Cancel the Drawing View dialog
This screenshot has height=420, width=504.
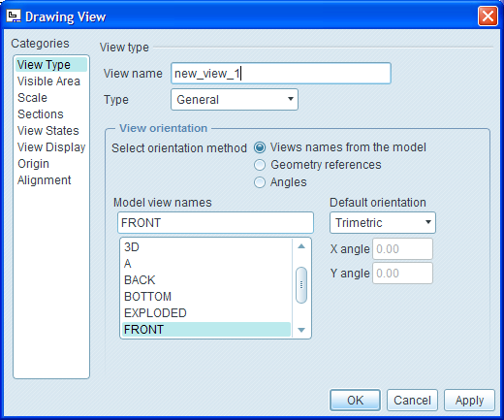[x=412, y=401]
